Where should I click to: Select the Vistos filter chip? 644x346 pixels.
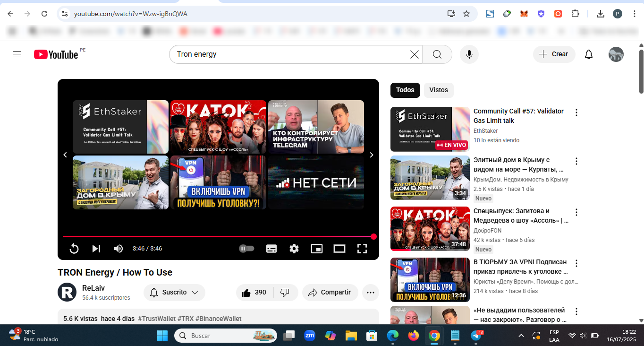point(439,90)
